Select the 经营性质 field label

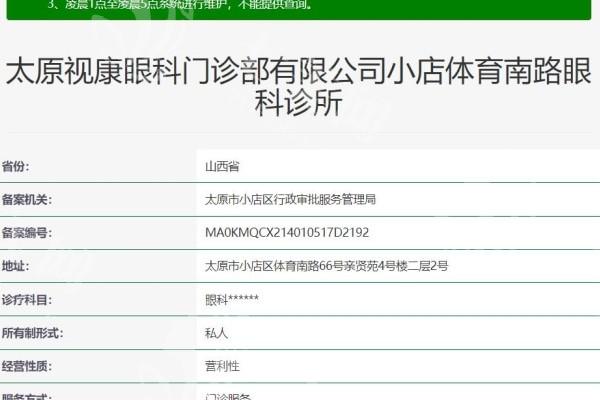pyautogui.click(x=26, y=365)
